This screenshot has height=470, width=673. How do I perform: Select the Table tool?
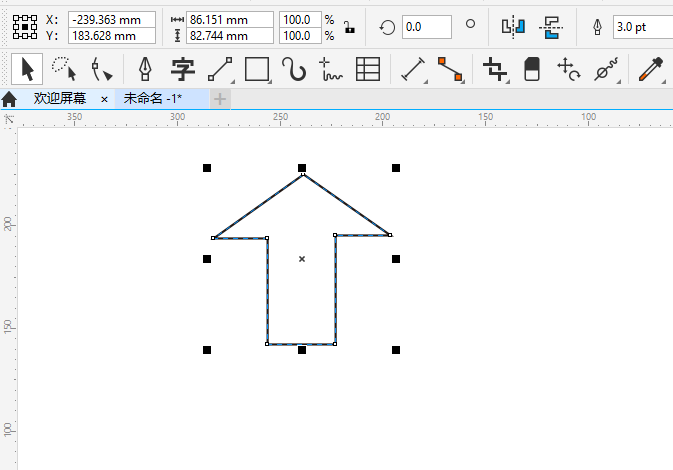tap(368, 69)
